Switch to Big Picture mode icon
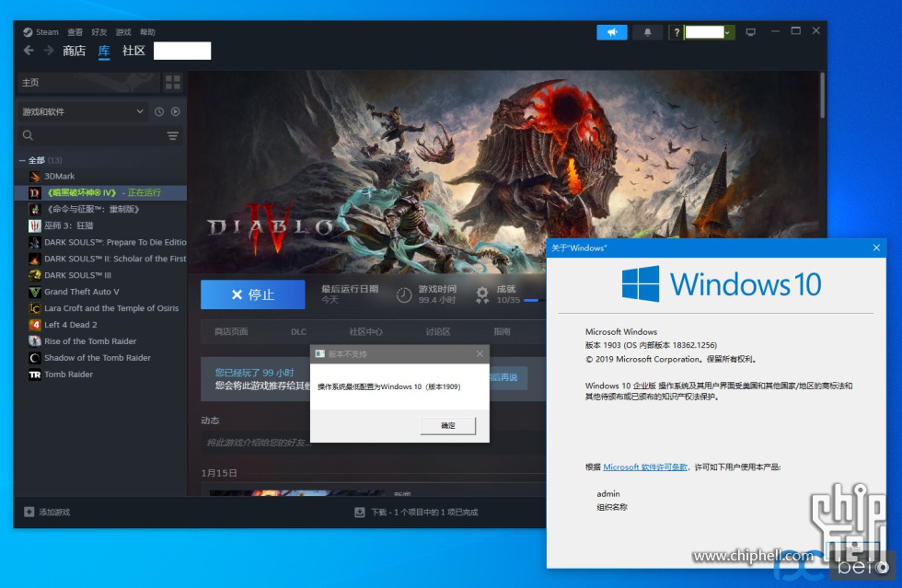 tap(751, 32)
